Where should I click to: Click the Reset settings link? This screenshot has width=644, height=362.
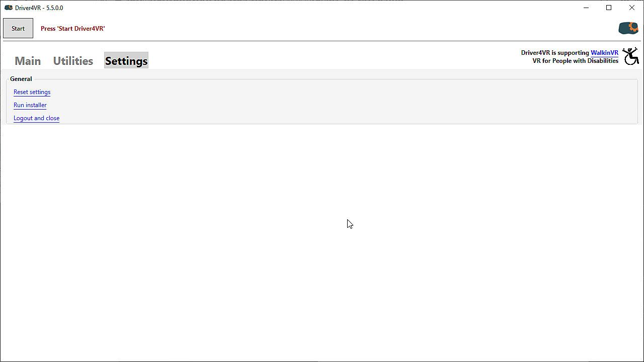[32, 92]
